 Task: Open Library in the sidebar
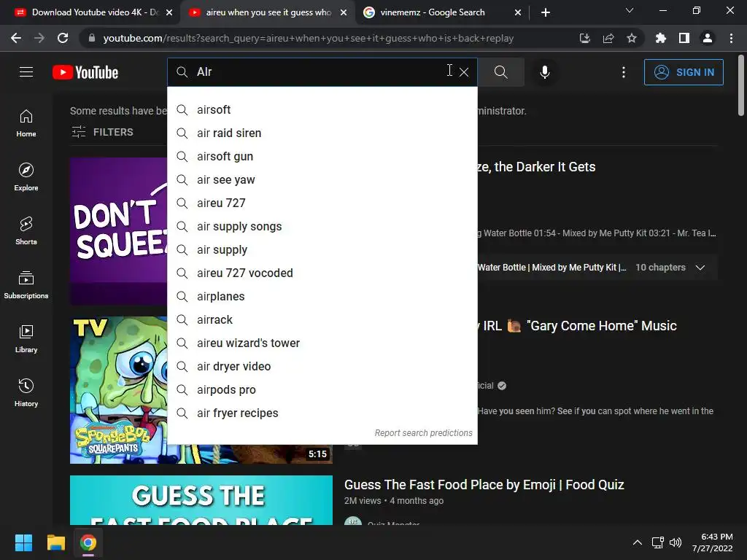point(26,338)
